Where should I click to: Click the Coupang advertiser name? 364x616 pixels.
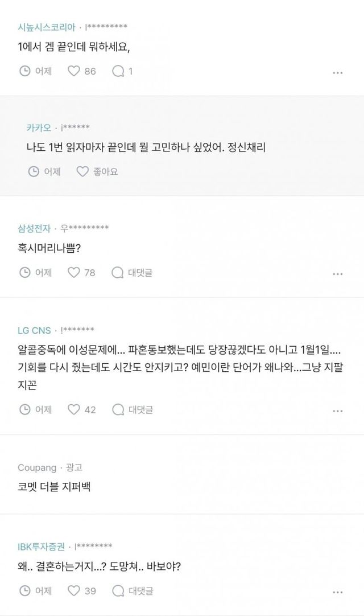pos(37,467)
